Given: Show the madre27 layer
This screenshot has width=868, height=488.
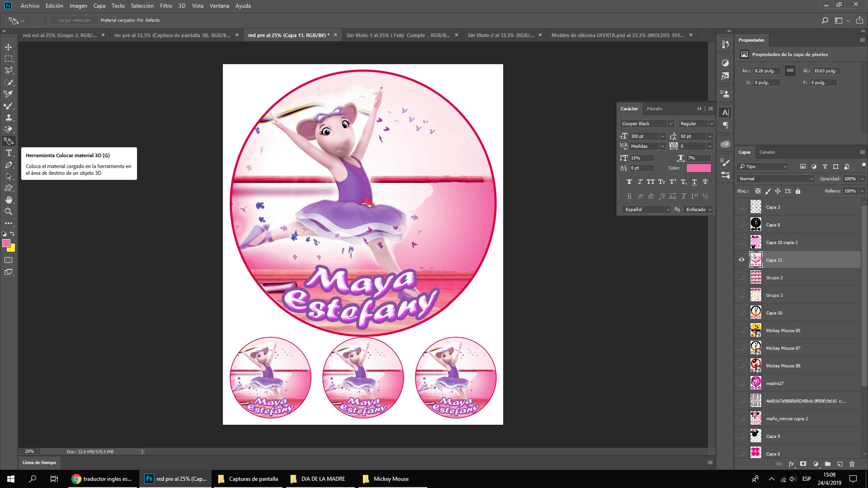Looking at the screenshot, I should (741, 383).
